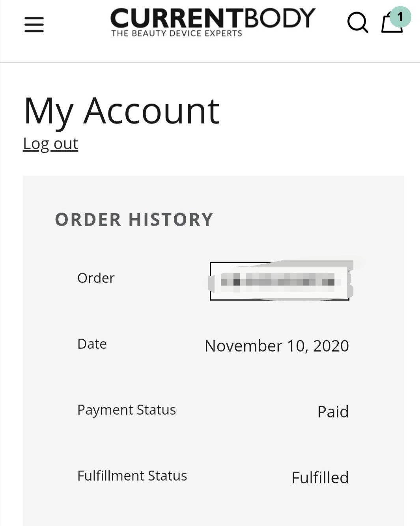This screenshot has width=420, height=526.
Task: Click The Beauty Device Experts tagline
Action: coord(176,34)
